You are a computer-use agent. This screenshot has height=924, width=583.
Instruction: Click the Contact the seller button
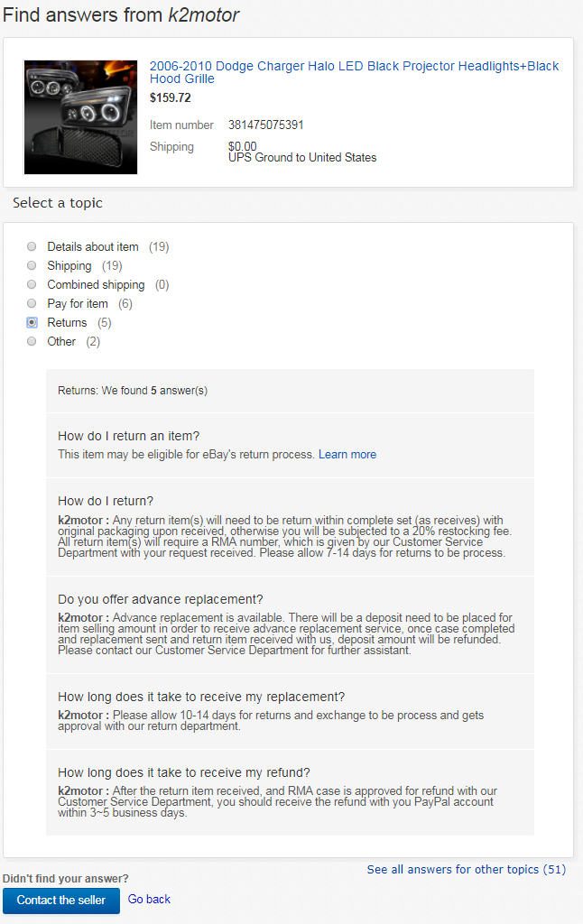[x=61, y=901]
